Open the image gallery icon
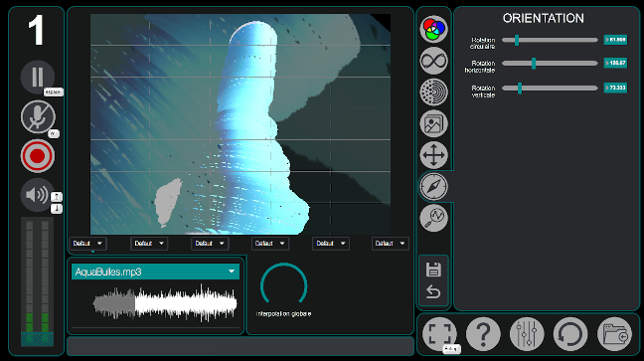This screenshot has width=644, height=361. (x=433, y=123)
